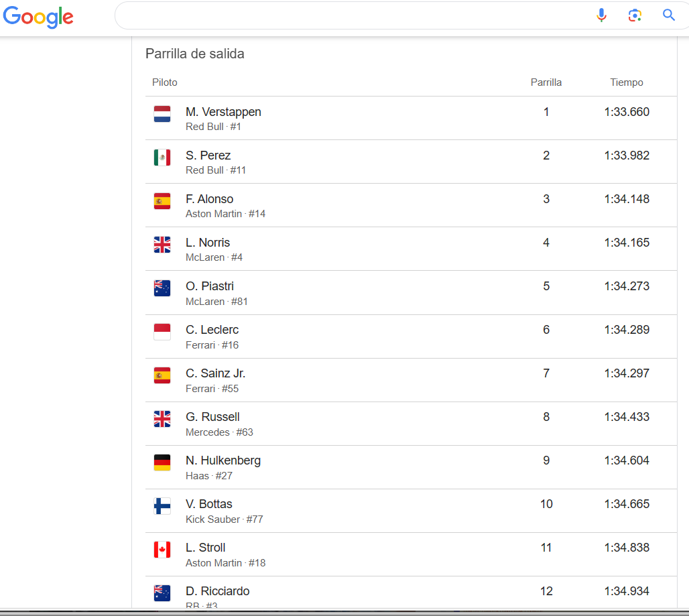Click the magnifying glass search icon
The height and width of the screenshot is (616, 689).
(x=668, y=15)
